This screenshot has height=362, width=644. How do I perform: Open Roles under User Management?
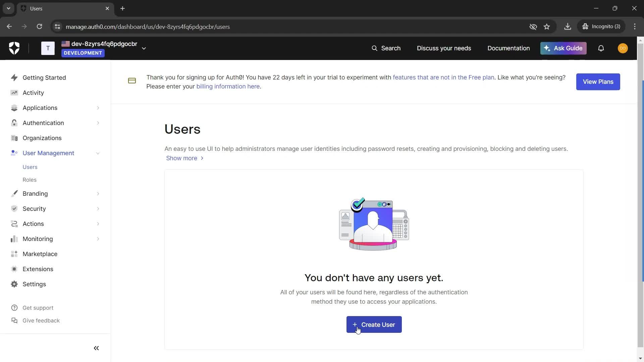click(x=30, y=180)
